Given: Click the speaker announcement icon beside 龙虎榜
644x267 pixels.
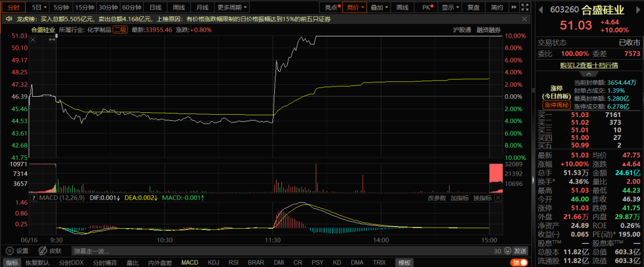Looking at the screenshot, I should click(x=9, y=19).
